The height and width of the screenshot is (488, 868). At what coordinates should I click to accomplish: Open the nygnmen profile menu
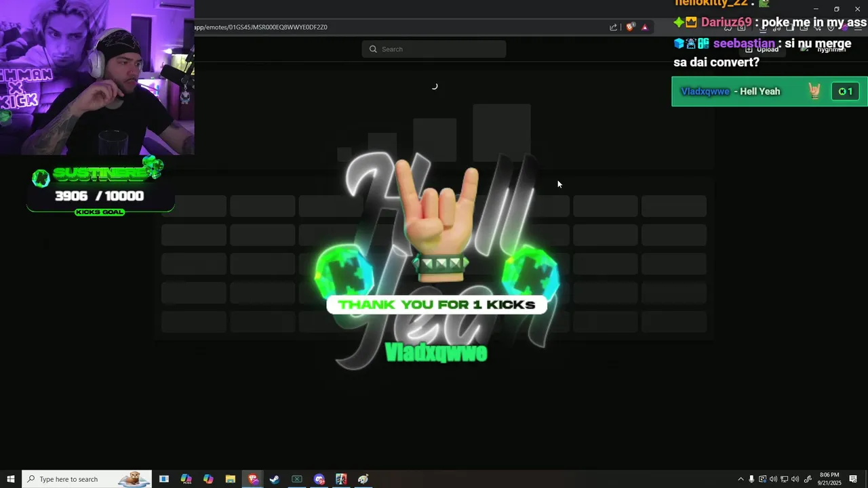[x=823, y=49]
